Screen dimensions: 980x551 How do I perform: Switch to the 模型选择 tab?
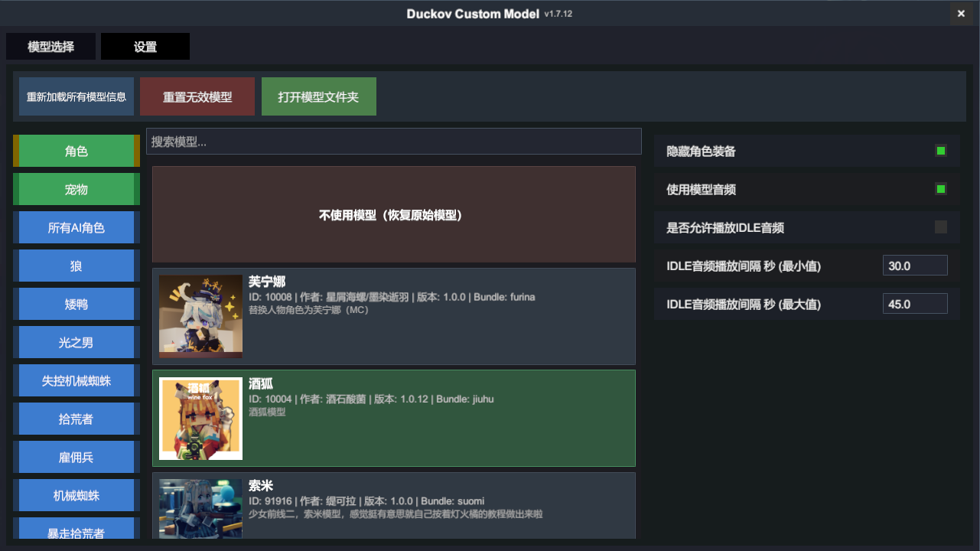pyautogui.click(x=51, y=47)
